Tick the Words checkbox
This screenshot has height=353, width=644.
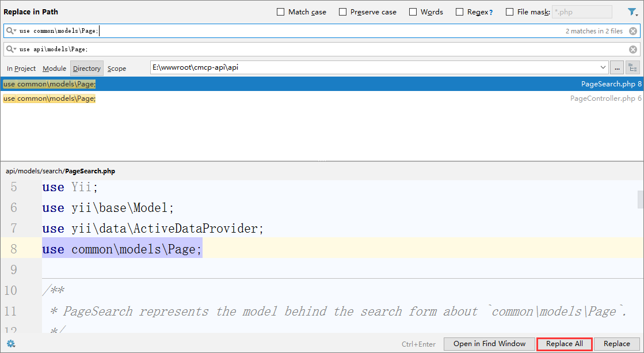tap(413, 12)
